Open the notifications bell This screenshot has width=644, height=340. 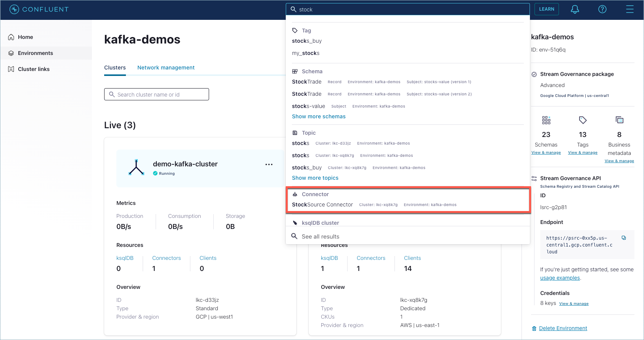coord(575,9)
